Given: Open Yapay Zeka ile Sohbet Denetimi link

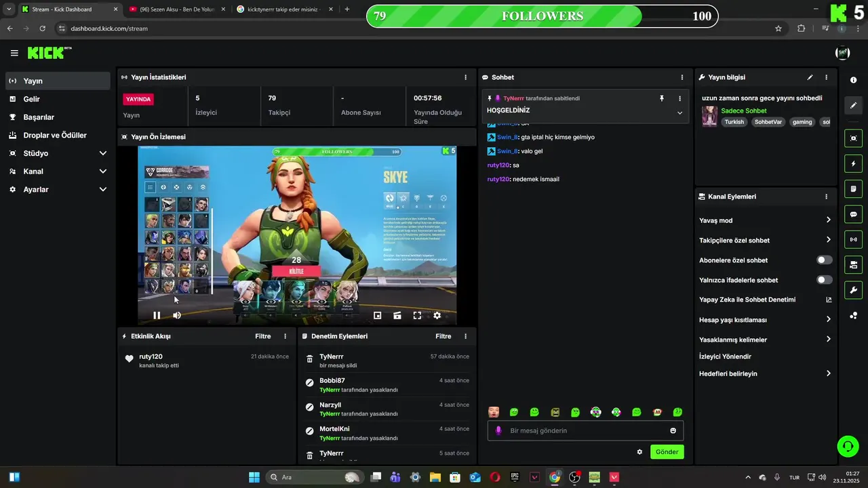Looking at the screenshot, I should click(x=765, y=300).
